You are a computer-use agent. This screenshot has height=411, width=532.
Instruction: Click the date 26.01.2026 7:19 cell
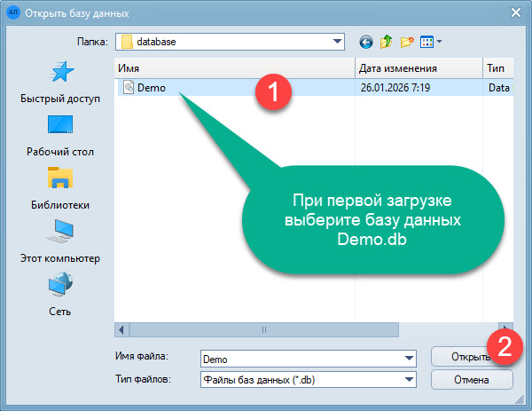pos(395,88)
